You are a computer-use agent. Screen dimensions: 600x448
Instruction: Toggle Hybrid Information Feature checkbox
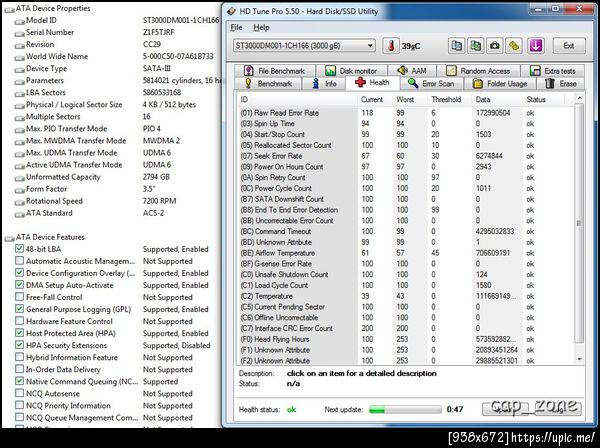click(x=20, y=357)
